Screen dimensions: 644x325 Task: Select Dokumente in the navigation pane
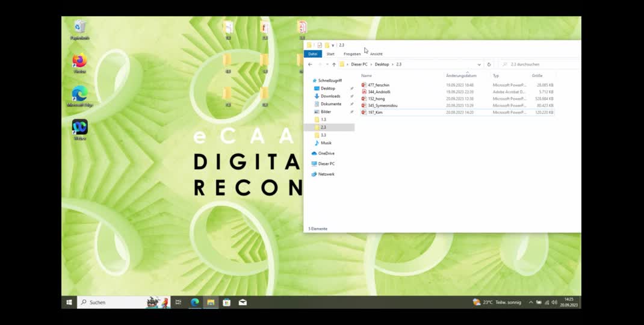[x=331, y=104]
